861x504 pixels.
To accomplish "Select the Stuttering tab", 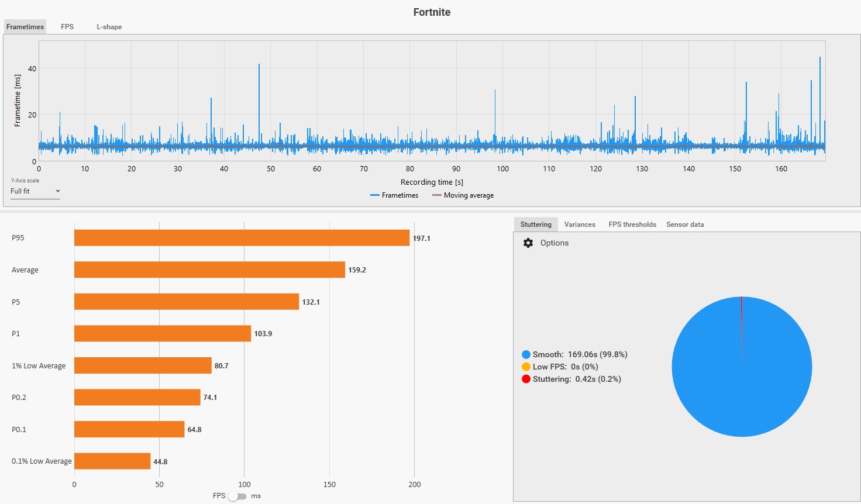I will point(536,225).
